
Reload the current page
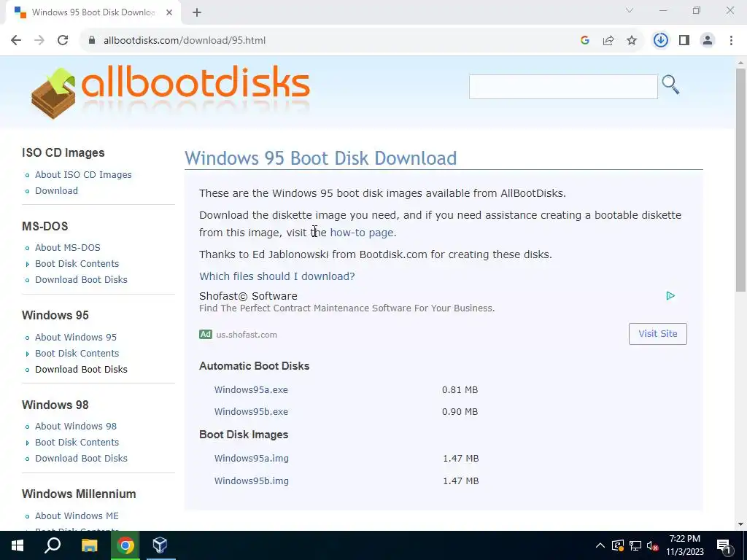[x=63, y=41]
